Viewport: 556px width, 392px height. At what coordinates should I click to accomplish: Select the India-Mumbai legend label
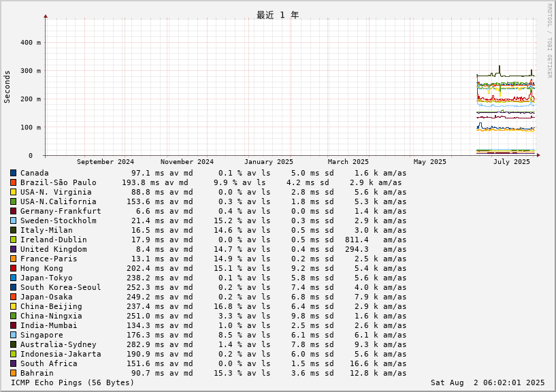pos(48,326)
